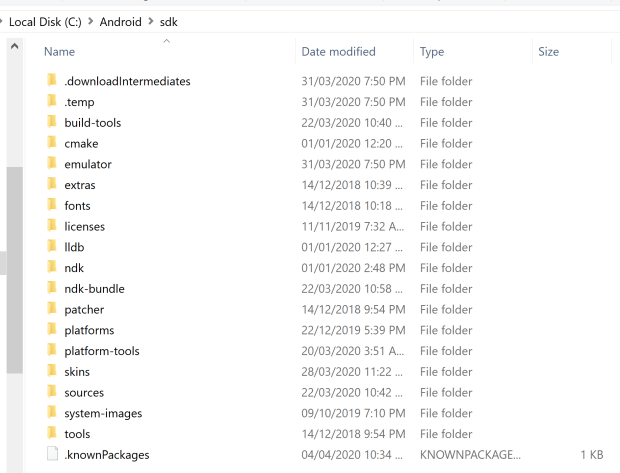Expand chevron after Local Disk (C:) breadcrumb

click(91, 21)
